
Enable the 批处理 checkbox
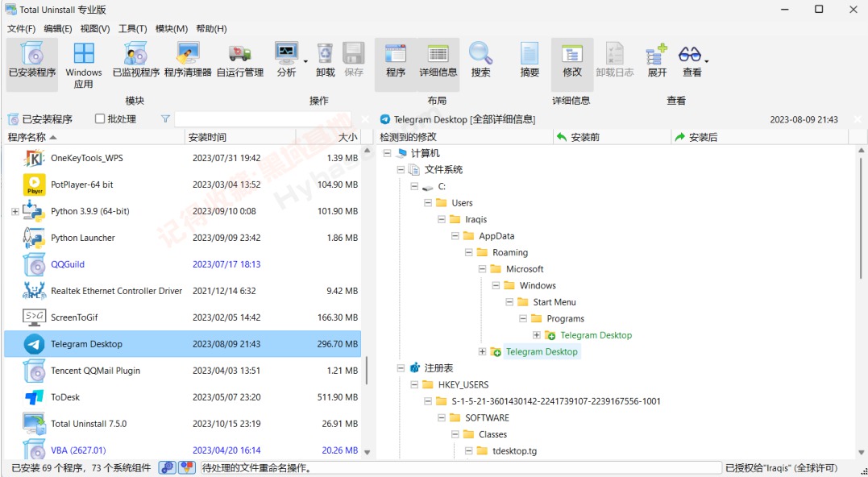(100, 118)
